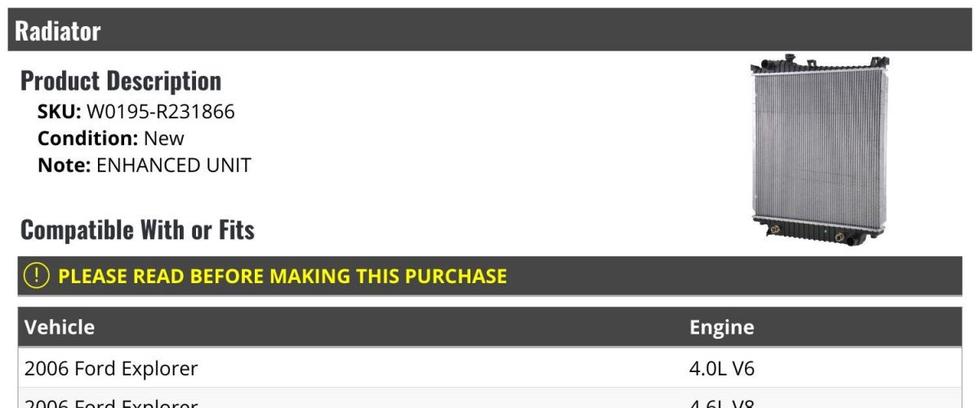Click the ENHANCED UNIT note text

[x=174, y=165]
